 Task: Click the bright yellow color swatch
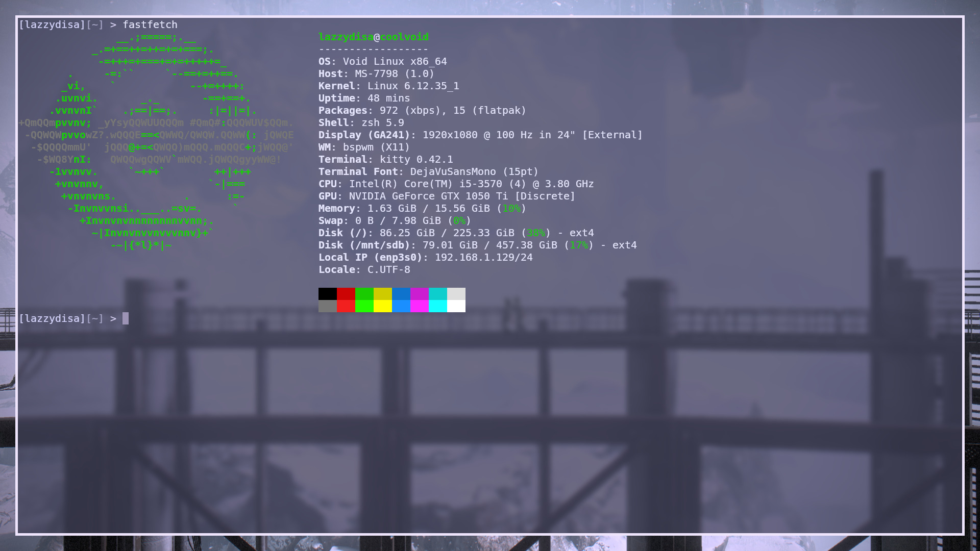[382, 306]
